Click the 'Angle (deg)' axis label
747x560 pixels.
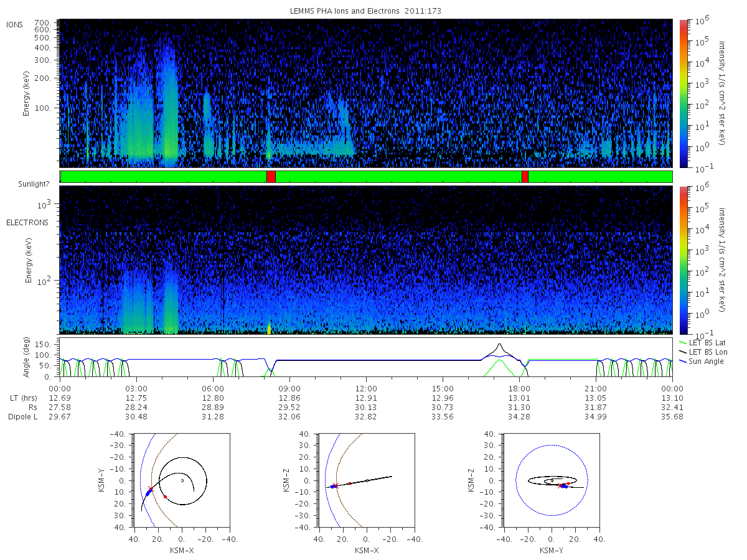point(28,358)
